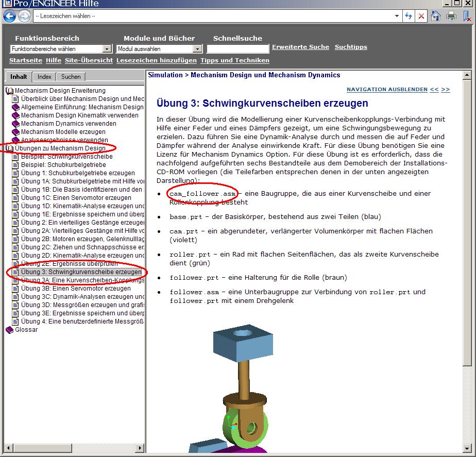Click the base.prt file name text
This screenshot has width=476, height=457.
click(x=186, y=217)
